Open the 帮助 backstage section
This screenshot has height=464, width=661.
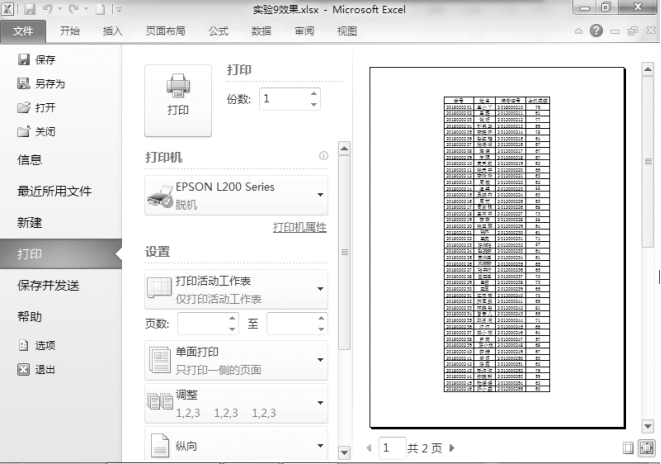(30, 316)
